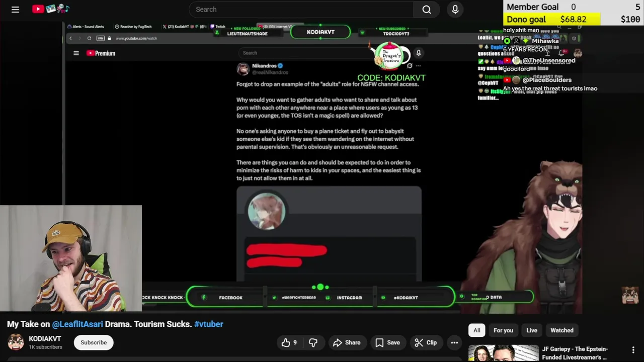Click the like count 9
This screenshot has width=644, height=362.
pos(295,342)
